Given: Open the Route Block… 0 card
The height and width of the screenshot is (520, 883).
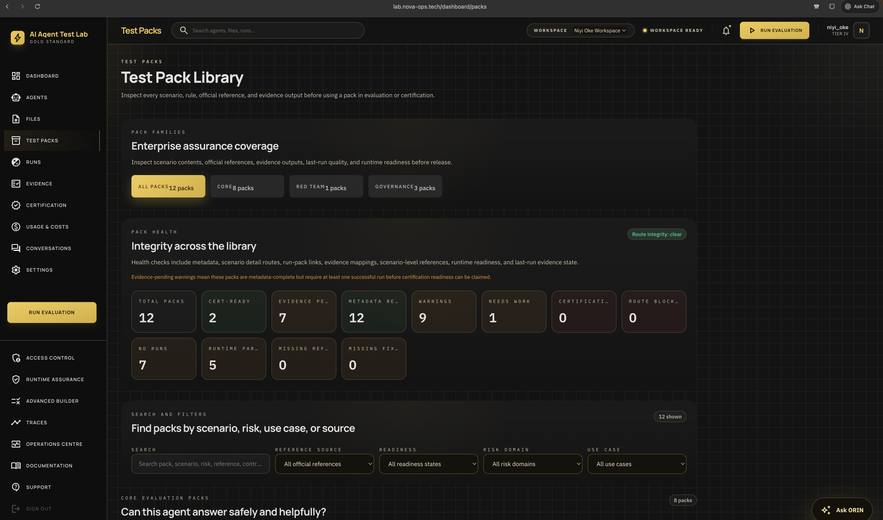Looking at the screenshot, I should tap(654, 312).
